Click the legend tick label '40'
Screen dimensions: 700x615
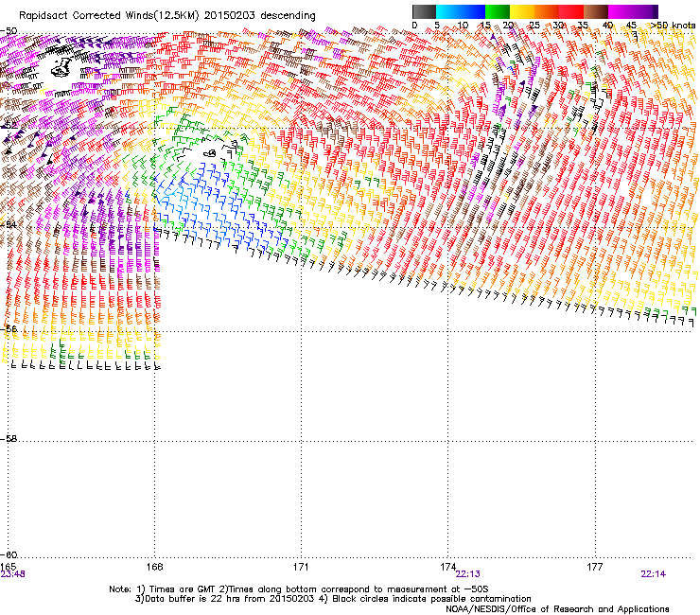click(x=607, y=26)
